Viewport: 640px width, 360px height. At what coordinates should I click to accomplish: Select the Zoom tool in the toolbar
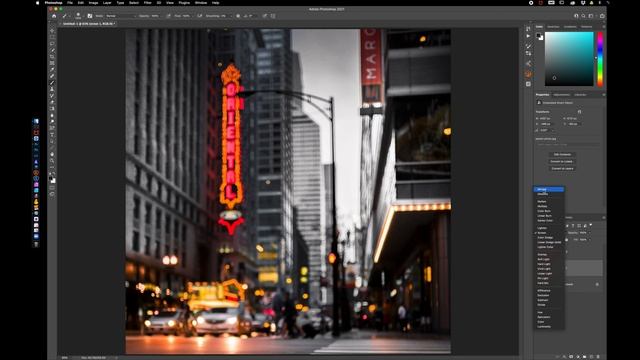(x=52, y=161)
